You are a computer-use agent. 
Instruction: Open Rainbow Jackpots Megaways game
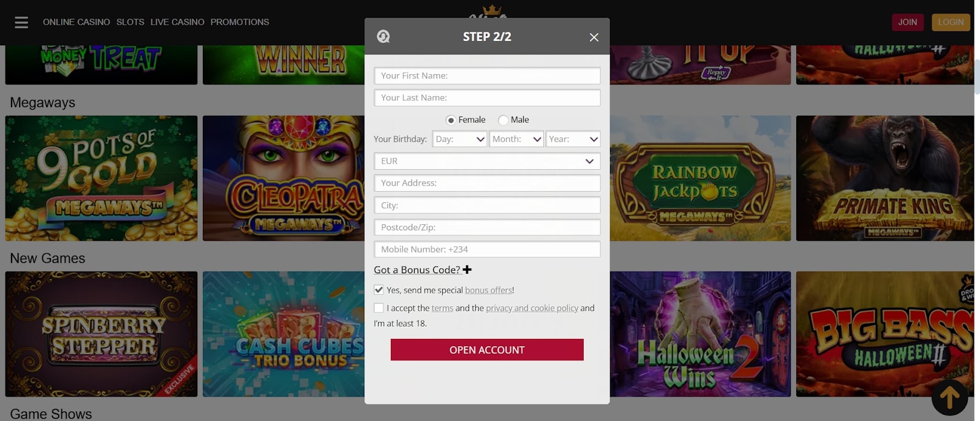point(700,178)
